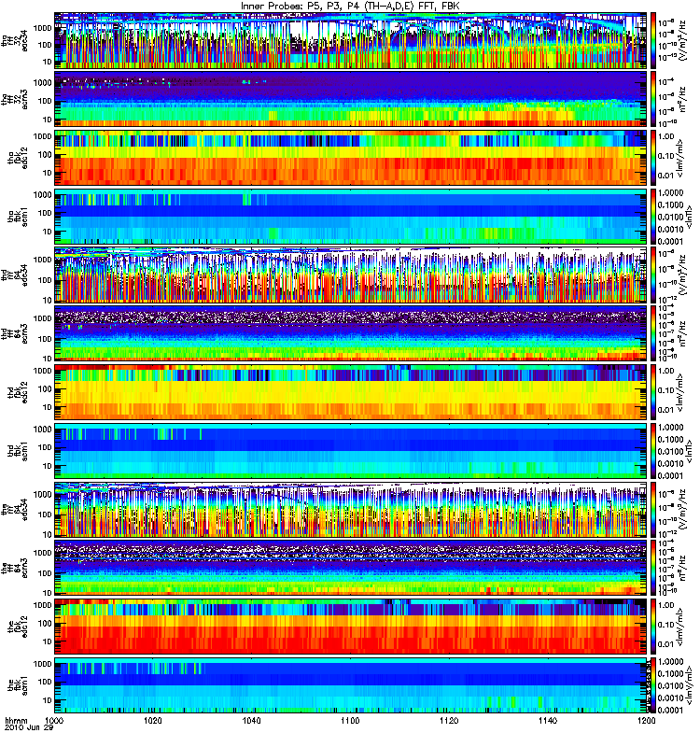Click the 'tha fbk edc12' y-axis label
700x747 pixels.
click(18, 158)
